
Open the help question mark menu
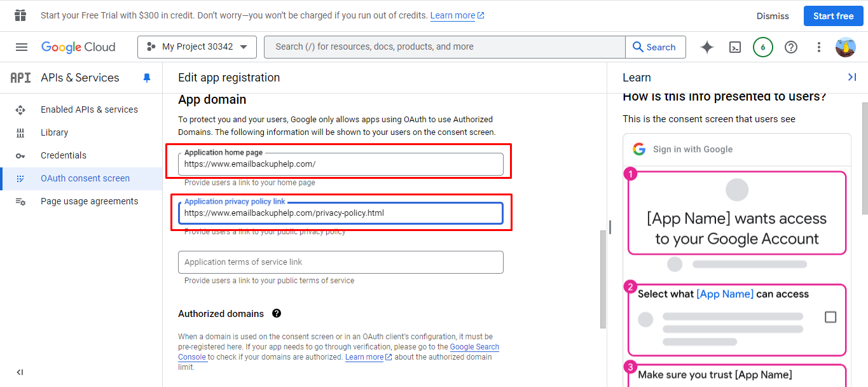(x=791, y=47)
